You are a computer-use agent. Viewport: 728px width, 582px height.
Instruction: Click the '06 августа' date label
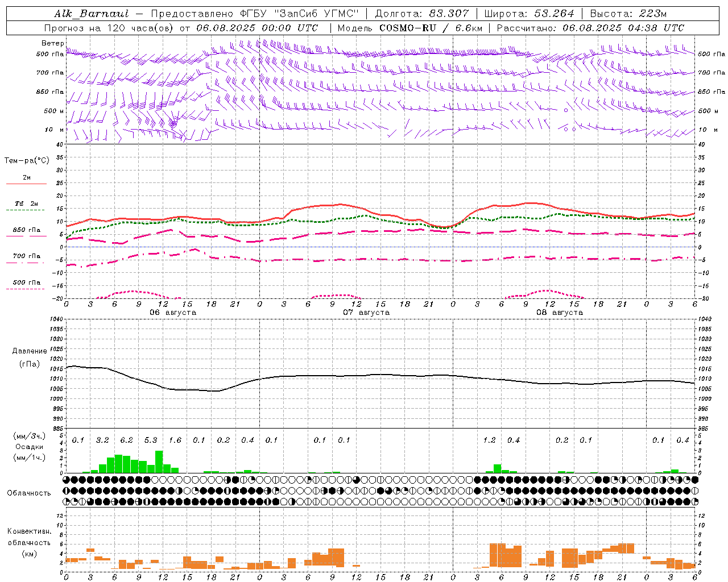pyautogui.click(x=173, y=313)
